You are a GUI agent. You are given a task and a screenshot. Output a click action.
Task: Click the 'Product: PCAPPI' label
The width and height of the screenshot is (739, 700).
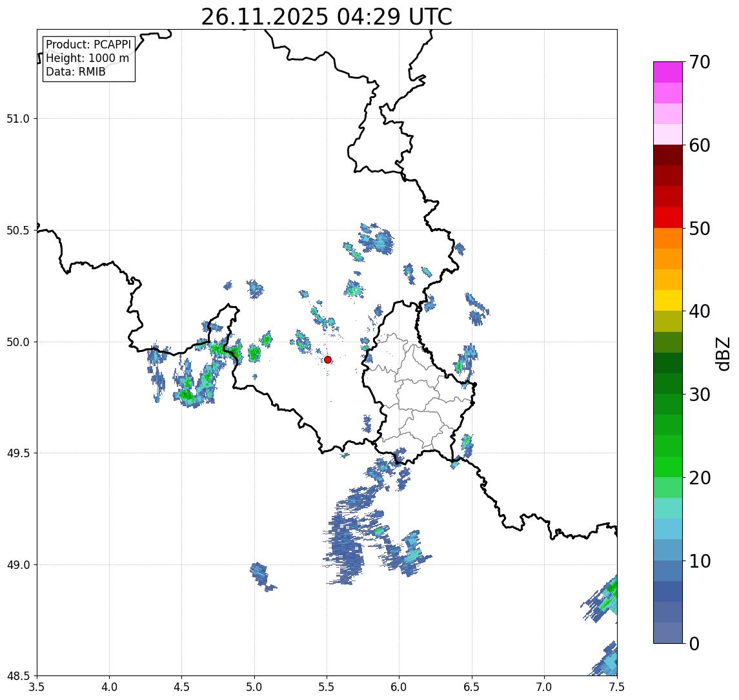[88, 45]
